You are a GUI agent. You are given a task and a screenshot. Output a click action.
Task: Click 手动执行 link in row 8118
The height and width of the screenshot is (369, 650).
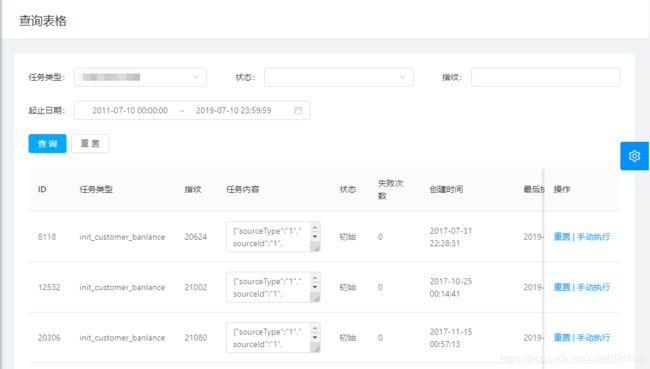coord(593,237)
